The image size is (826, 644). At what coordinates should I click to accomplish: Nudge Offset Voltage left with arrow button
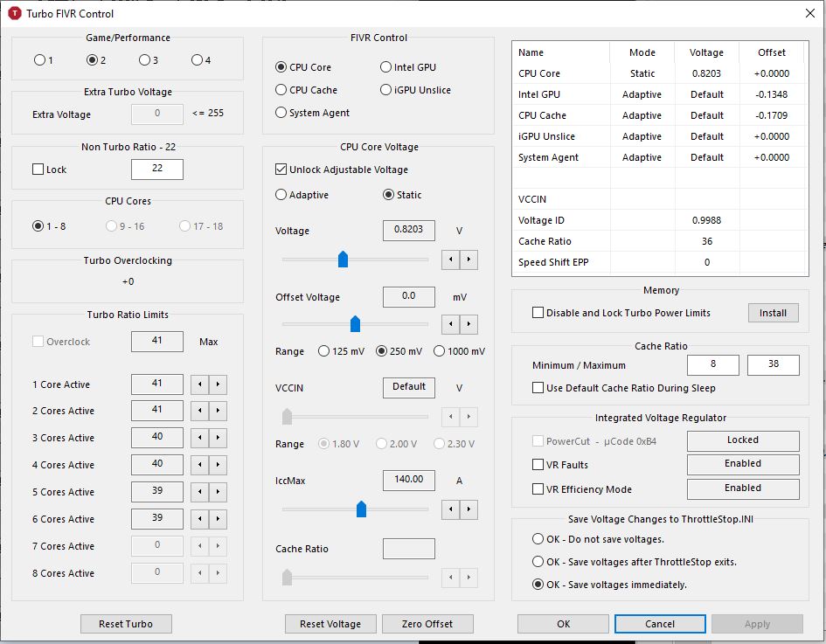[x=450, y=324]
